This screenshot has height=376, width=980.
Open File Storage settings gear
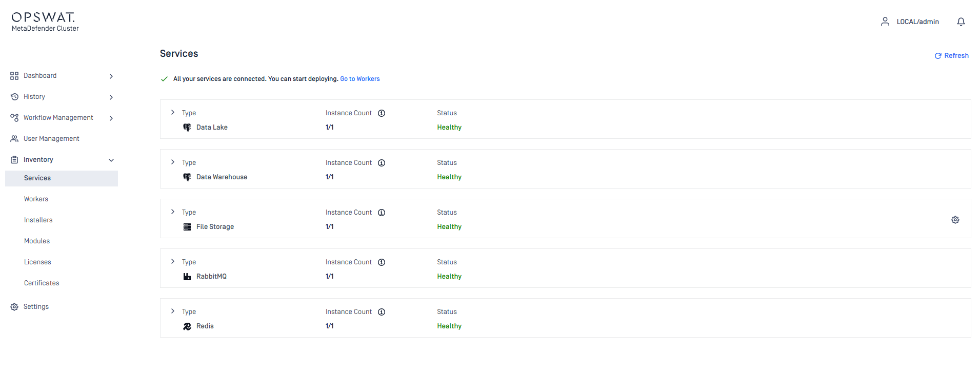pyautogui.click(x=955, y=220)
